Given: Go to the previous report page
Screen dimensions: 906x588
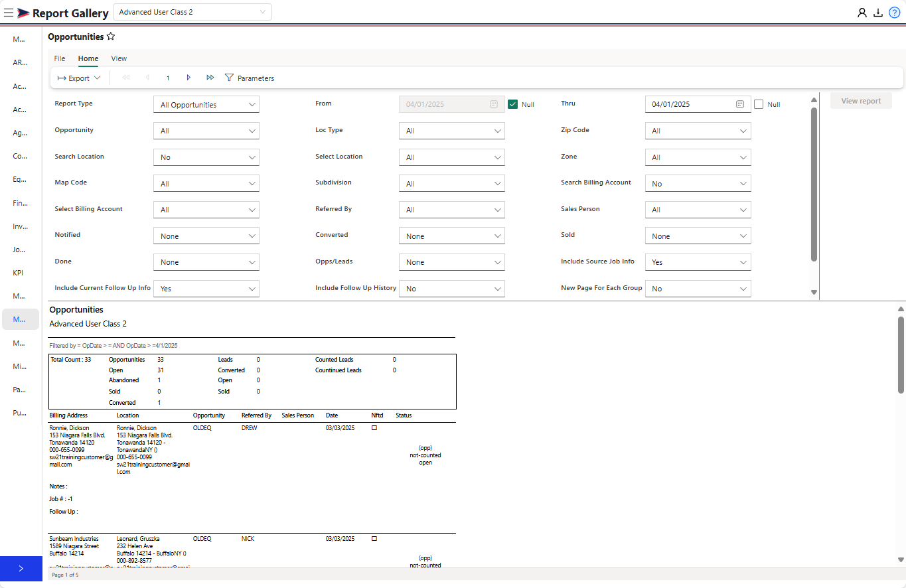Looking at the screenshot, I should [x=147, y=78].
